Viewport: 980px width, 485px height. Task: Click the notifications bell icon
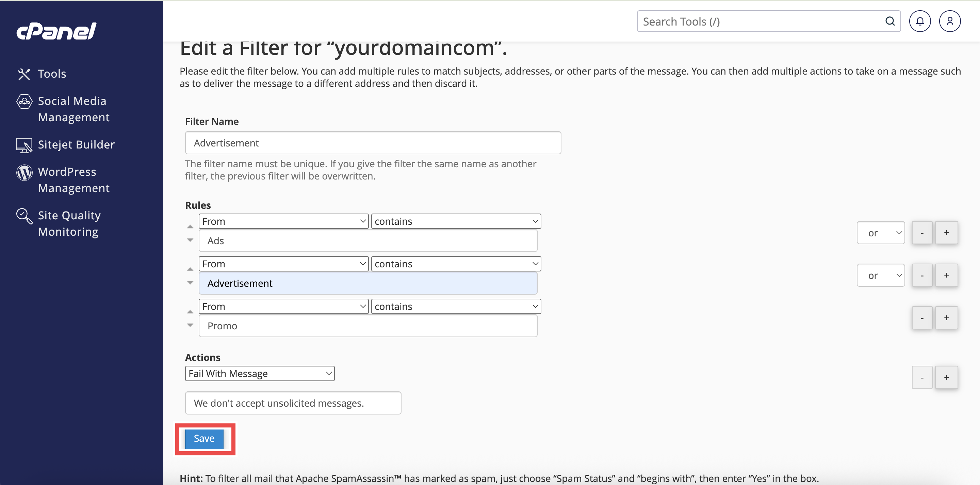coord(919,21)
